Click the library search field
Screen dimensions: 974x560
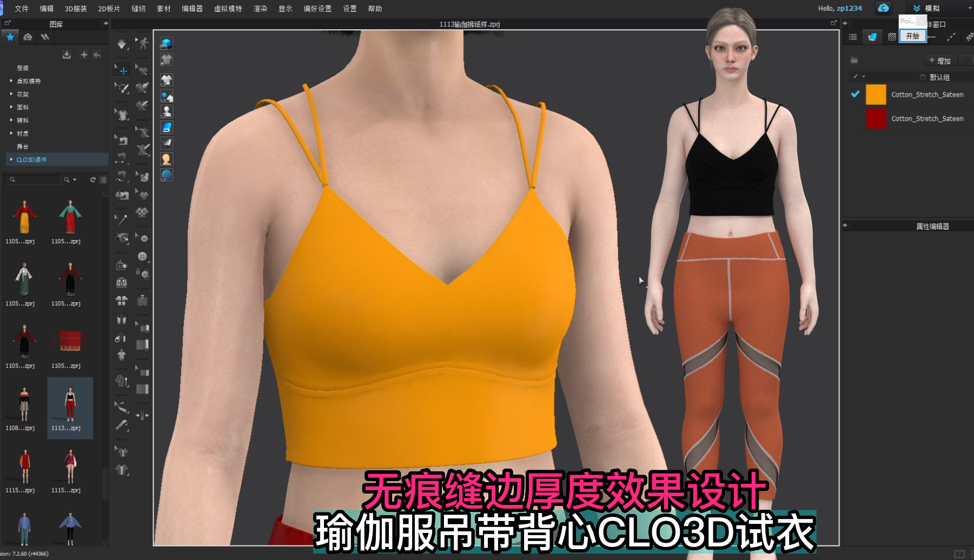pos(32,179)
